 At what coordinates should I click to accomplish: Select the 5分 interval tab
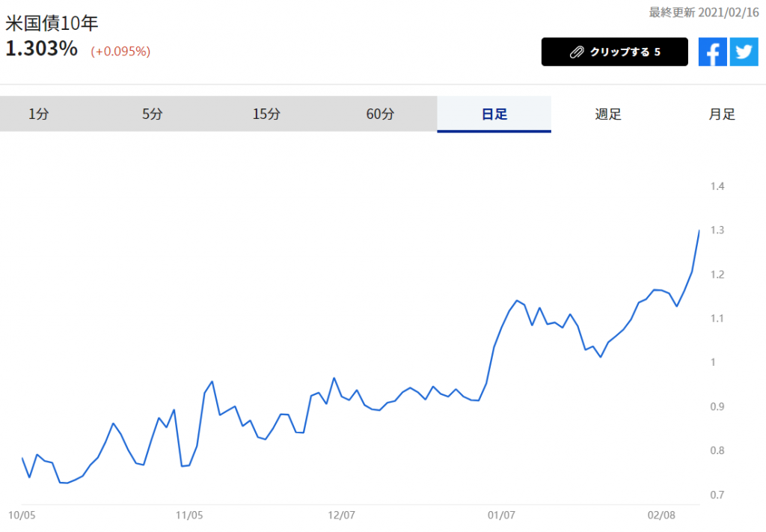pyautogui.click(x=152, y=114)
